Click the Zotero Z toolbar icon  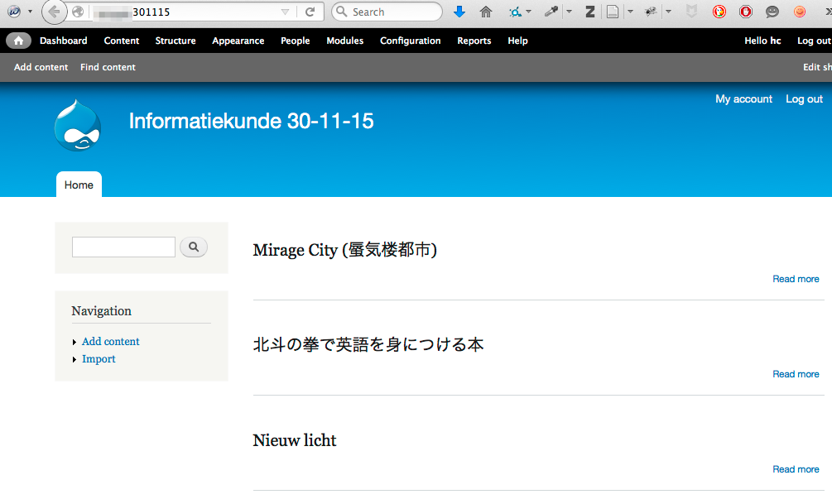(589, 12)
